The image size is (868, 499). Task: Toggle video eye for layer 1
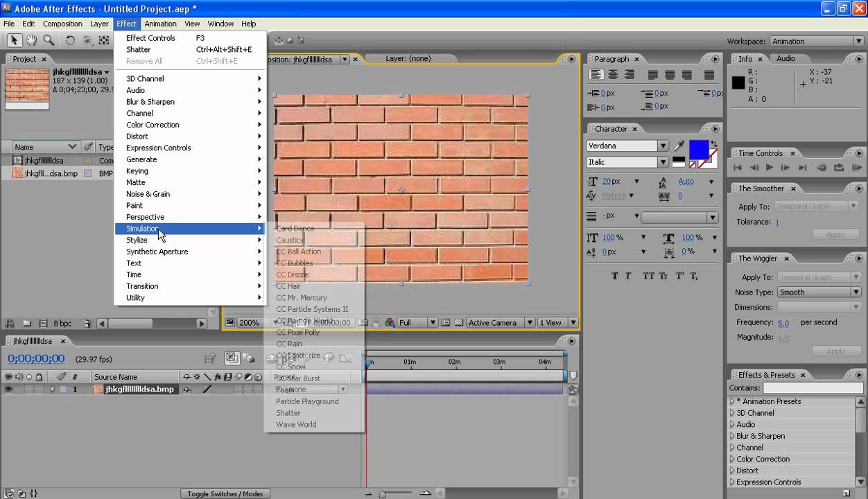coord(9,389)
